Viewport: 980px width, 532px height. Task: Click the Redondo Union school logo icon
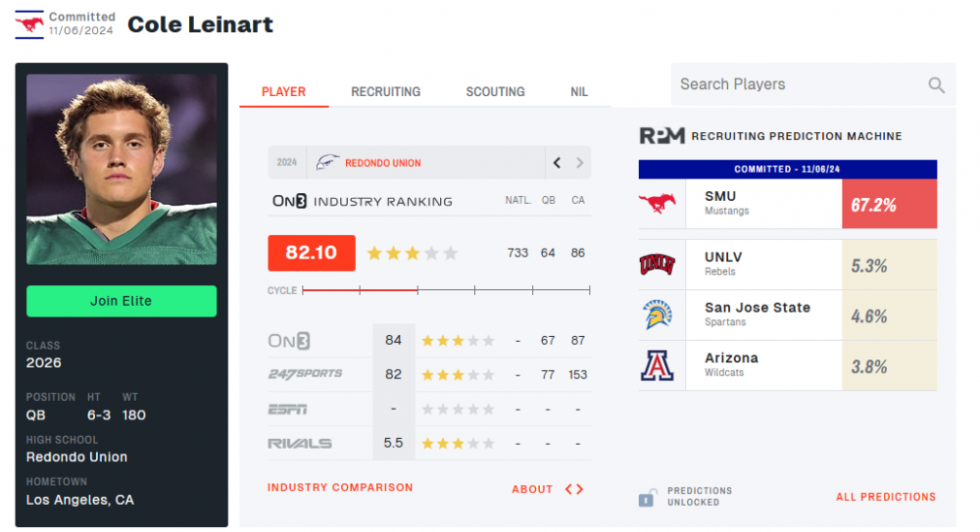tap(327, 163)
